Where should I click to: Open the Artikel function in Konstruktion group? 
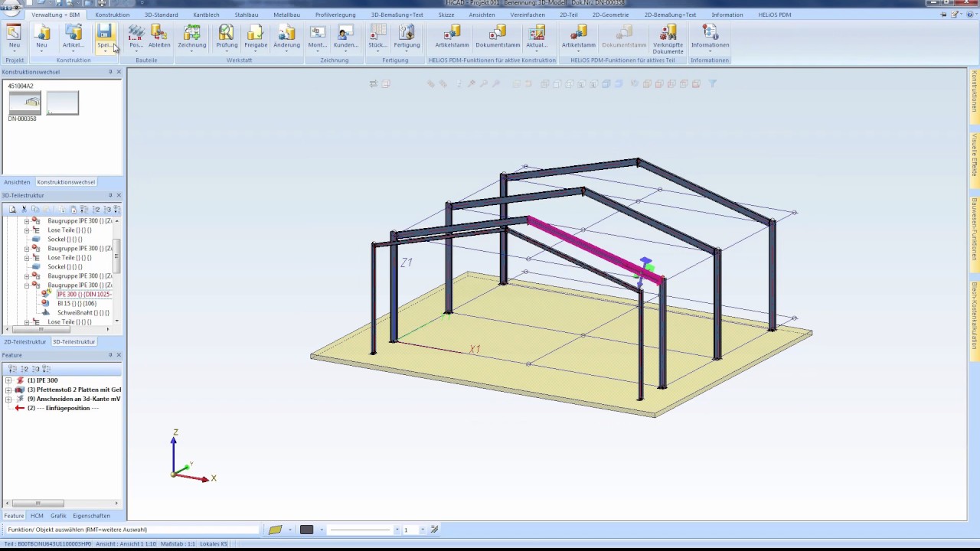pos(73,35)
